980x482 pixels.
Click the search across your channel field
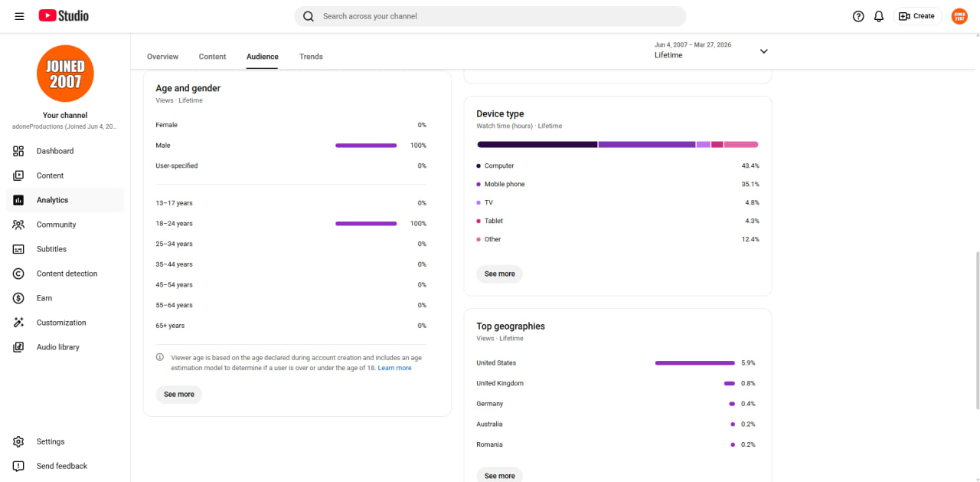click(x=490, y=16)
